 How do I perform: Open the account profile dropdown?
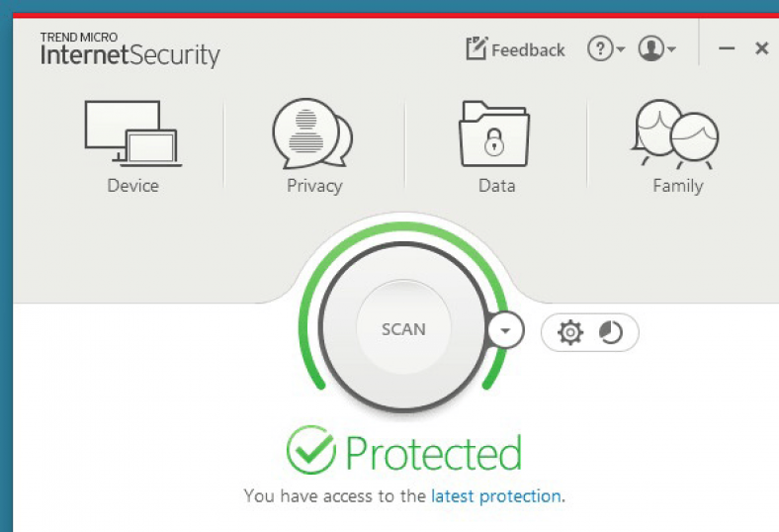point(656,48)
